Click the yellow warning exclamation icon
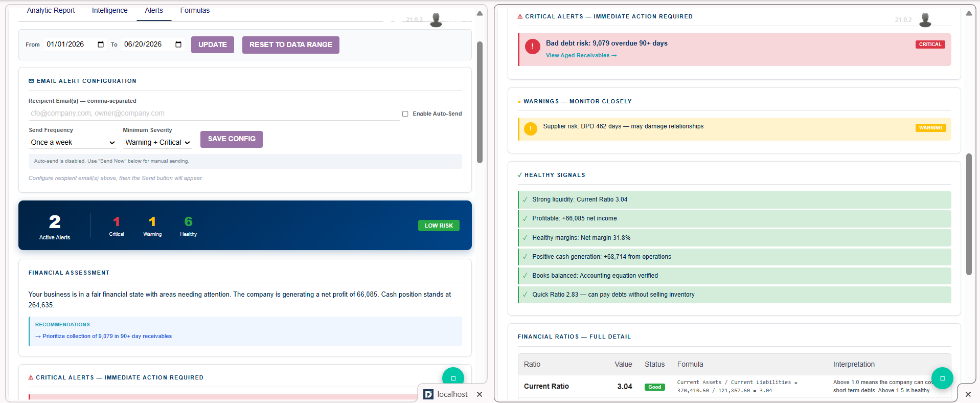Screen dimensions: 980x403 click(x=531, y=129)
